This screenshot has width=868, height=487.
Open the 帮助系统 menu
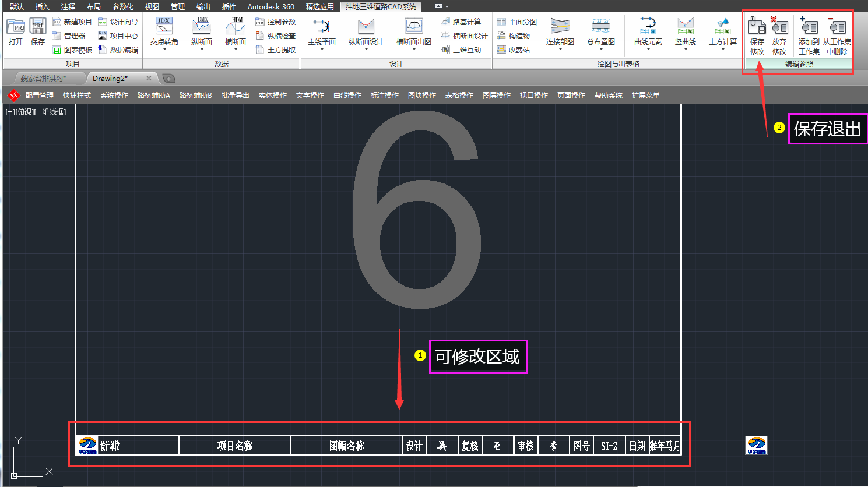point(609,96)
